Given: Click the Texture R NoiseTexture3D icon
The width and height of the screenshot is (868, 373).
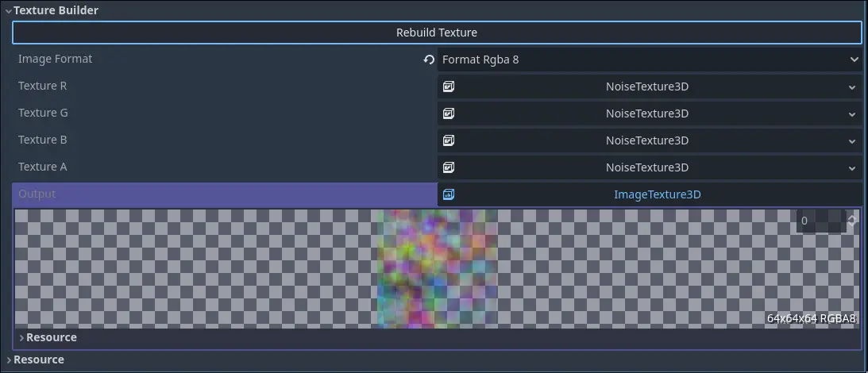Looking at the screenshot, I should point(449,87).
